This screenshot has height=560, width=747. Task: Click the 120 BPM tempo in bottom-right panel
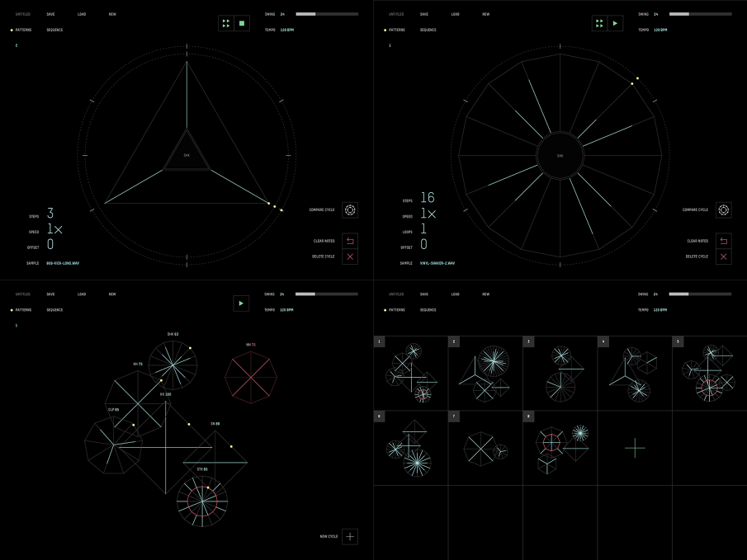click(660, 310)
